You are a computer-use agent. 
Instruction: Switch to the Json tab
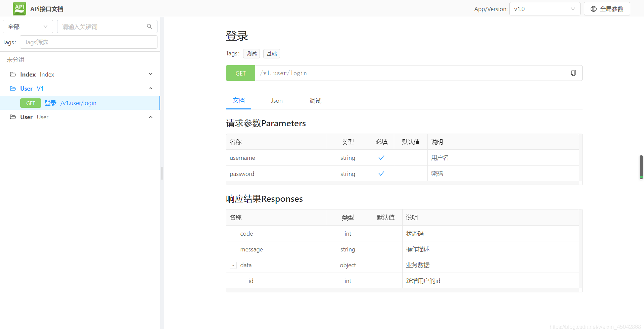(x=277, y=101)
